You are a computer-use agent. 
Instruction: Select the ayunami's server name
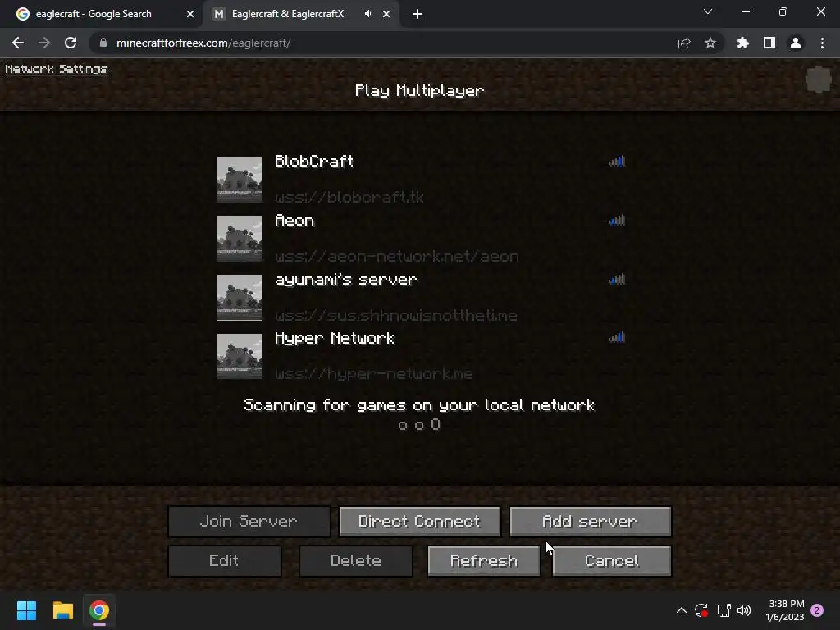click(345, 280)
